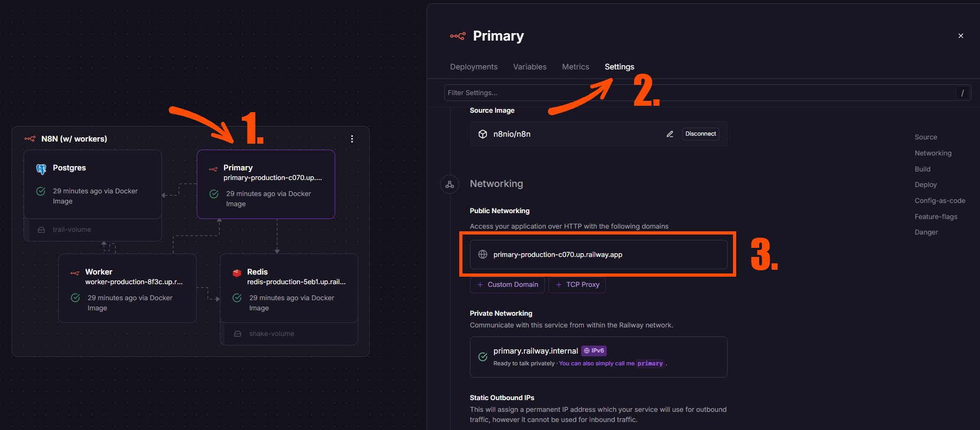The width and height of the screenshot is (980, 430).
Task: Click the shake-volume label
Action: [x=272, y=334]
